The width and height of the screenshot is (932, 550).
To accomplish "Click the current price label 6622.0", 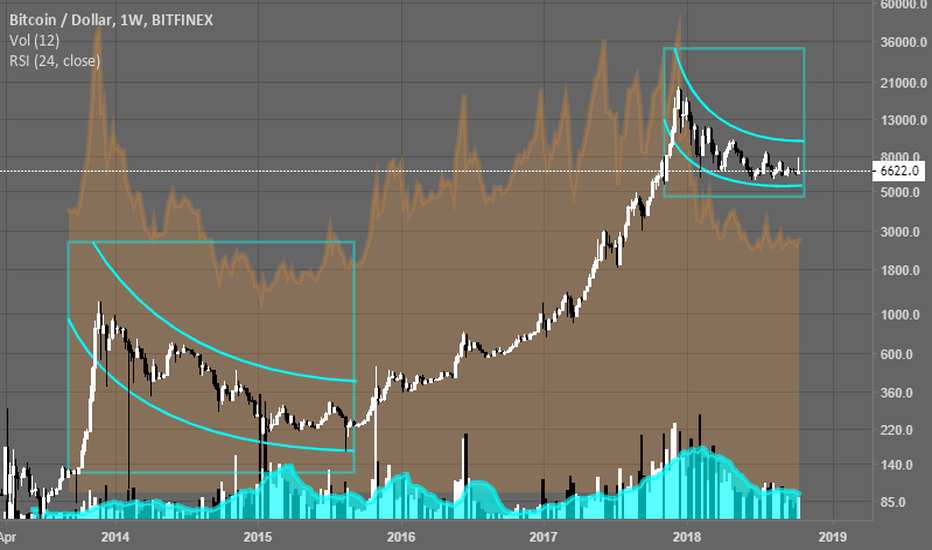I will click(899, 171).
